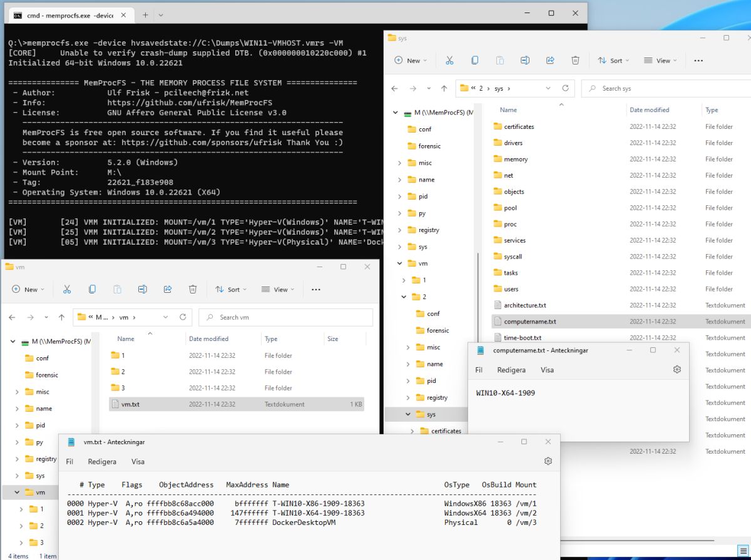The image size is (751, 560).
Task: Open Sort dropdown in sys window
Action: tap(614, 61)
